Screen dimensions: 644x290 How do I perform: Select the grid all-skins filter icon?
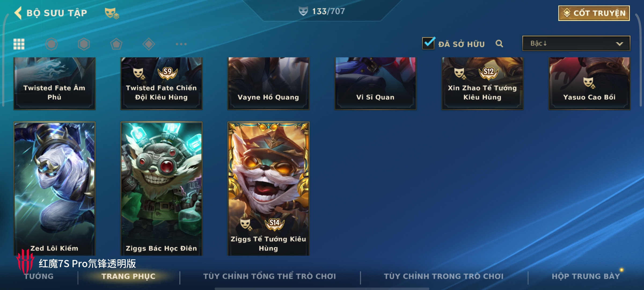tap(19, 44)
